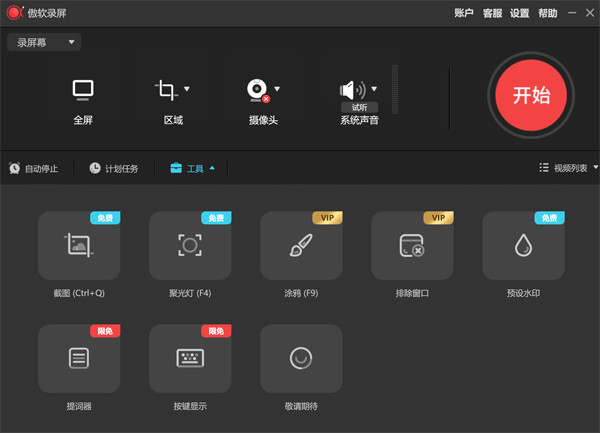Click the VIP badge on 涂鸦 tile
Viewport: 600px width, 433px height.
click(327, 218)
